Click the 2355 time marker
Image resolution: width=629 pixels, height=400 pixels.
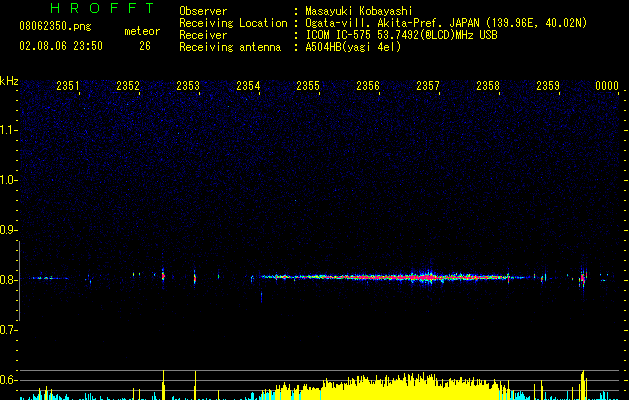click(x=308, y=85)
